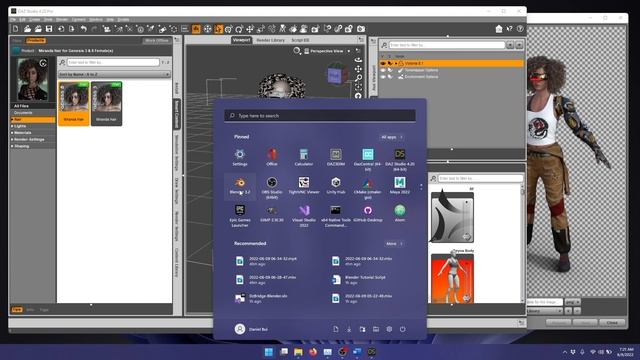Viewport: 640px width, 360px height.
Task: Open image format dropdown in render window
Action: tap(572, 302)
